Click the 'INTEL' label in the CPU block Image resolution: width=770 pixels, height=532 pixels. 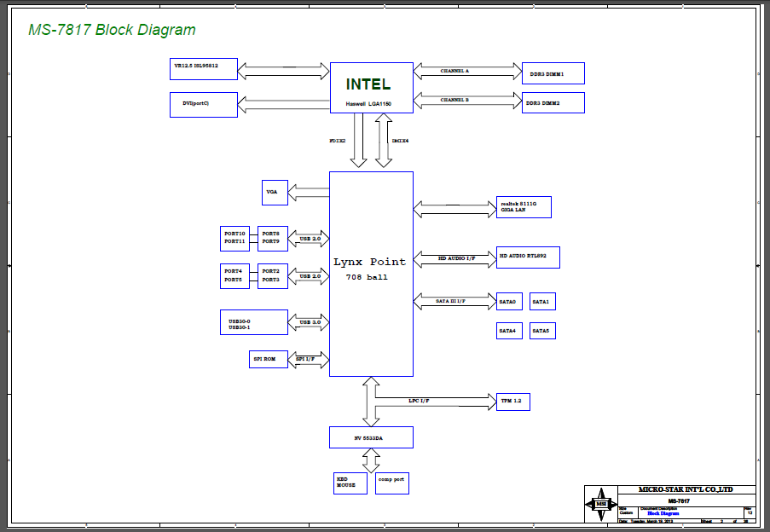pyautogui.click(x=368, y=84)
